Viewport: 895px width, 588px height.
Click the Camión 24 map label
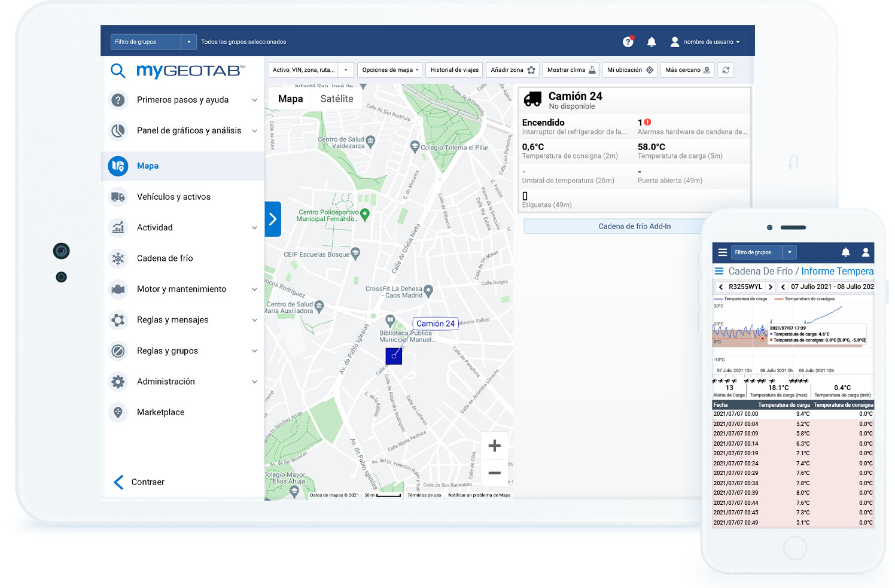(436, 324)
